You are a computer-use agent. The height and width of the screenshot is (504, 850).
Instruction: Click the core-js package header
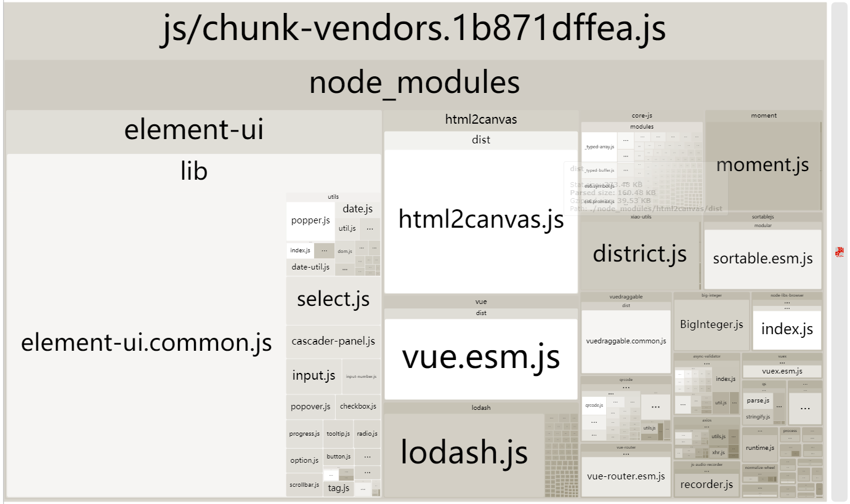pyautogui.click(x=642, y=116)
